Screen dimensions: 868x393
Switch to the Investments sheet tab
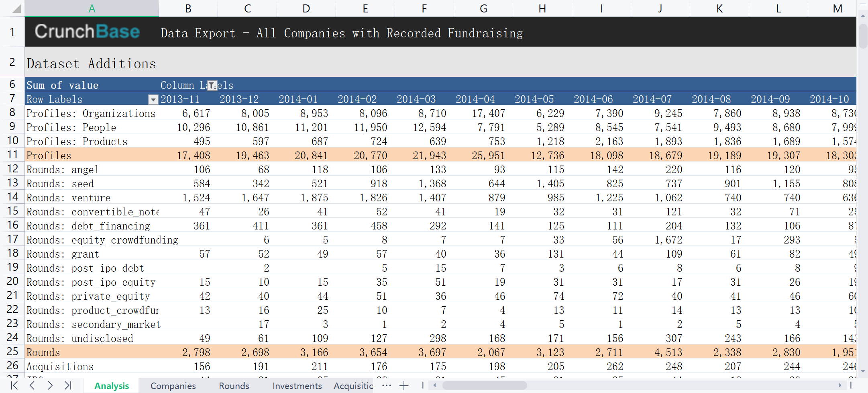(297, 386)
